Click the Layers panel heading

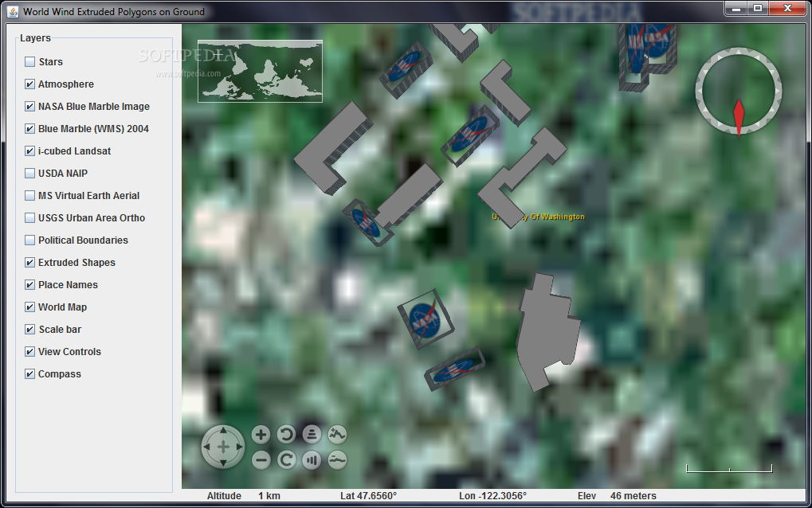[x=35, y=37]
